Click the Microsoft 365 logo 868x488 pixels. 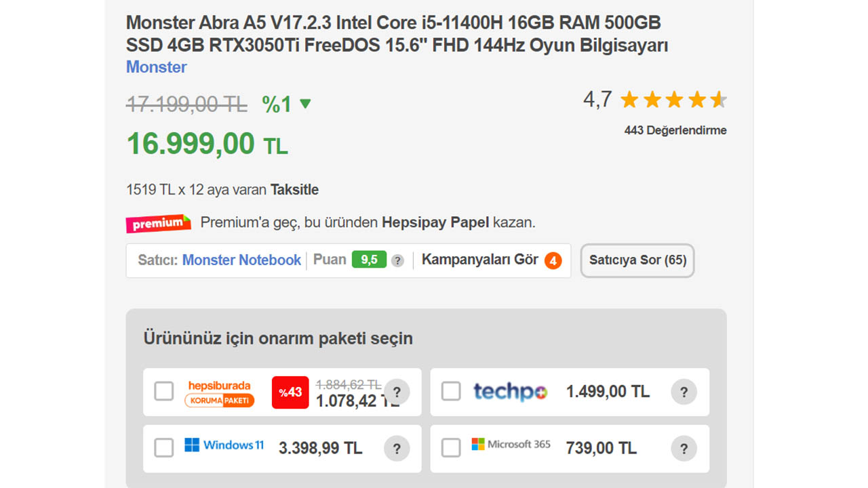point(511,445)
